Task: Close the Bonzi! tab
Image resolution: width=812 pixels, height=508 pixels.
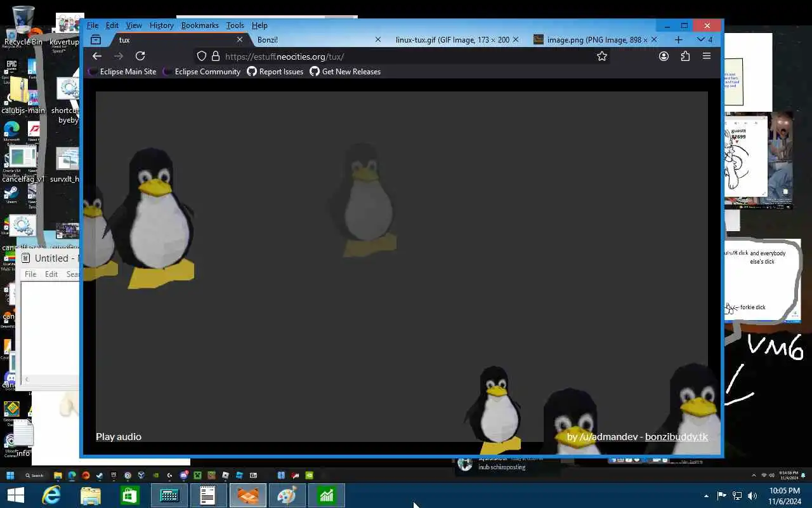Action: click(x=378, y=39)
